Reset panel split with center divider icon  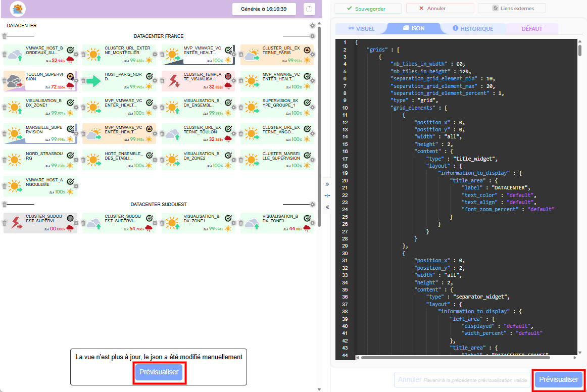point(327,195)
